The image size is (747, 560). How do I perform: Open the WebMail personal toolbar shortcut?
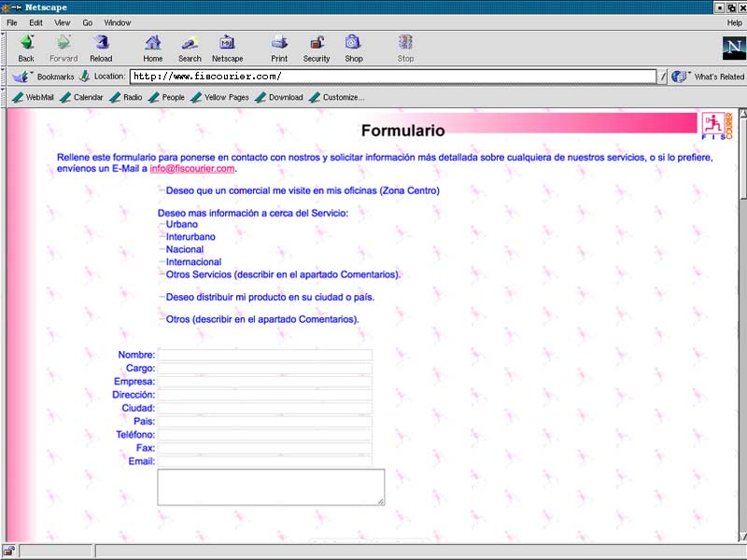(x=33, y=97)
